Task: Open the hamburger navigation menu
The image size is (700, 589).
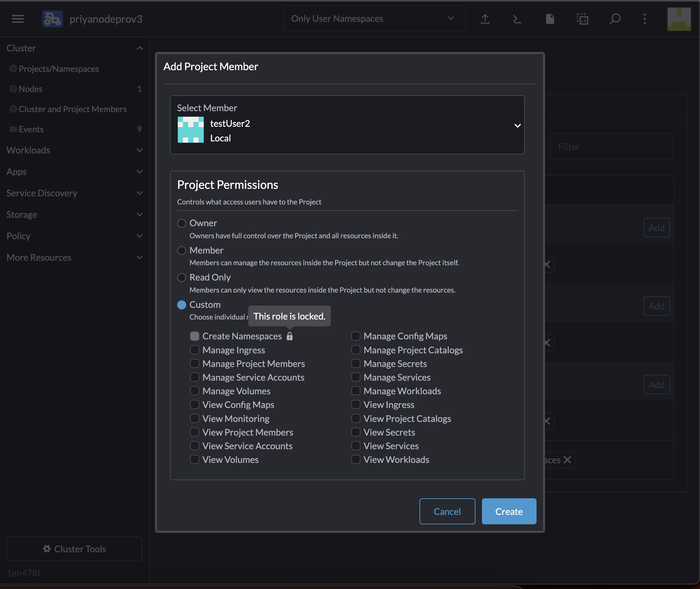Action: click(18, 19)
